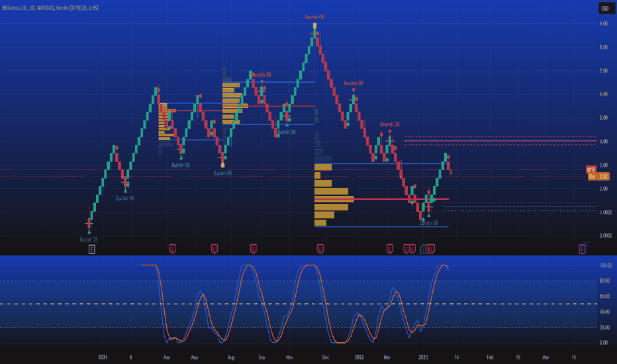Select the lowest Bullish OB label at chart start
Image resolution: width=617 pixels, height=364 pixels.
coord(89,240)
